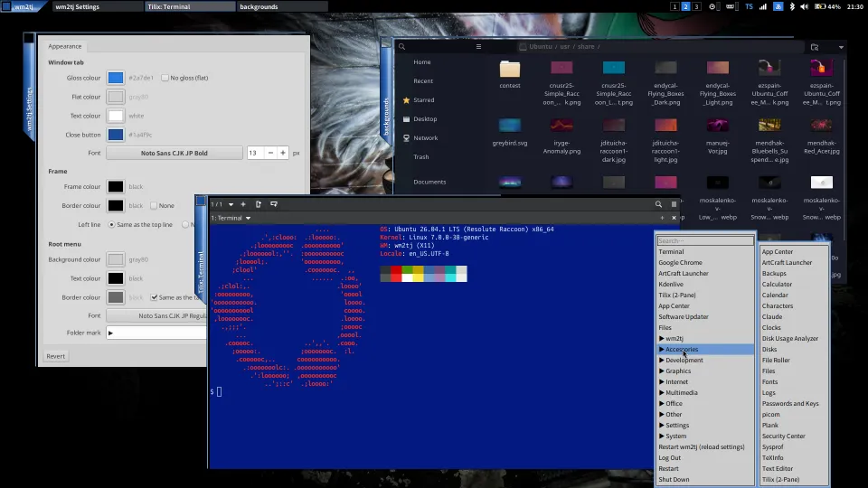
Task: Switch to 'Tilix: Terminal' in the top bar
Action: [189, 6]
